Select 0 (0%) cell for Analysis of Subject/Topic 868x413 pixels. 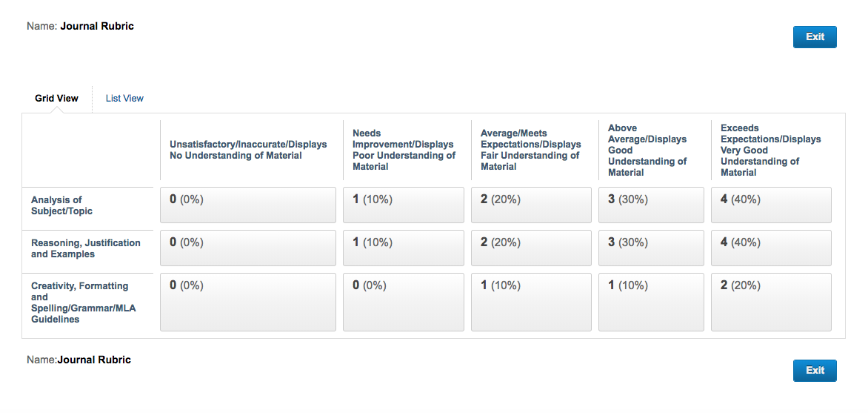tap(248, 205)
